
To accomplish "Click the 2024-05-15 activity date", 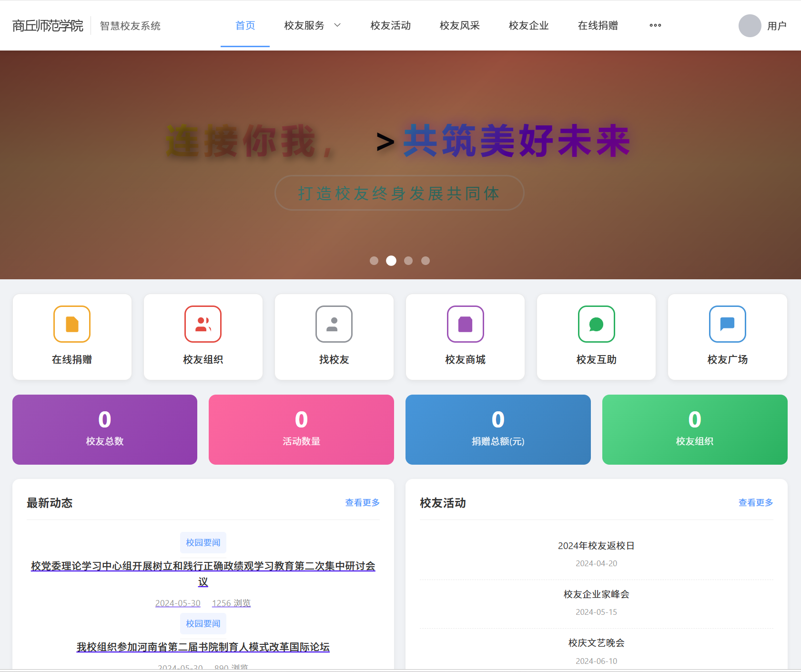I will (x=597, y=612).
